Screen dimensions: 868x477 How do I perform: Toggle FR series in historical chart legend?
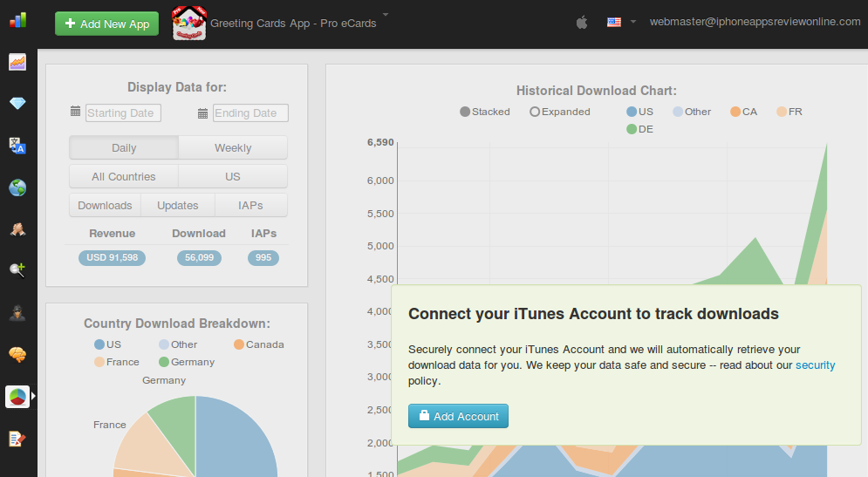pos(789,112)
